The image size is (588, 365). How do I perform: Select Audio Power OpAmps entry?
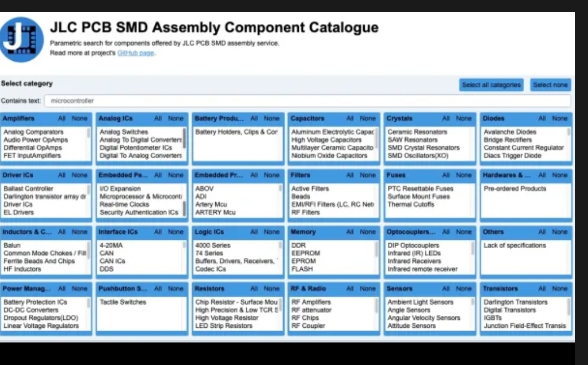click(36, 140)
